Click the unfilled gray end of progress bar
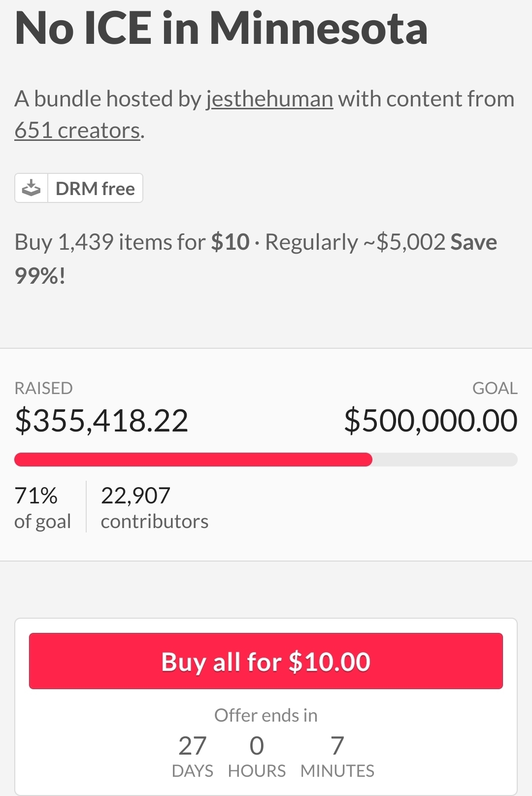 click(x=444, y=460)
